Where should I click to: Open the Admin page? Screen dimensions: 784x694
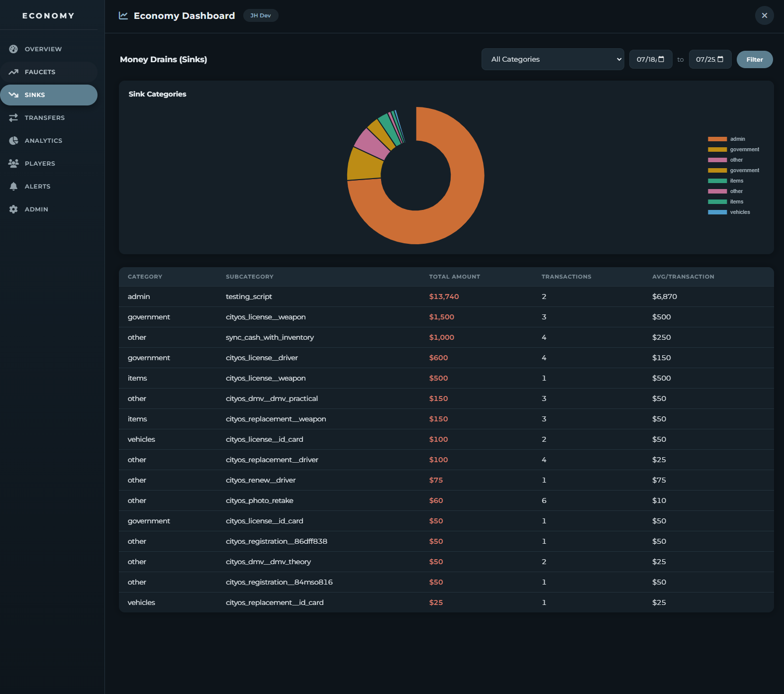click(x=49, y=209)
